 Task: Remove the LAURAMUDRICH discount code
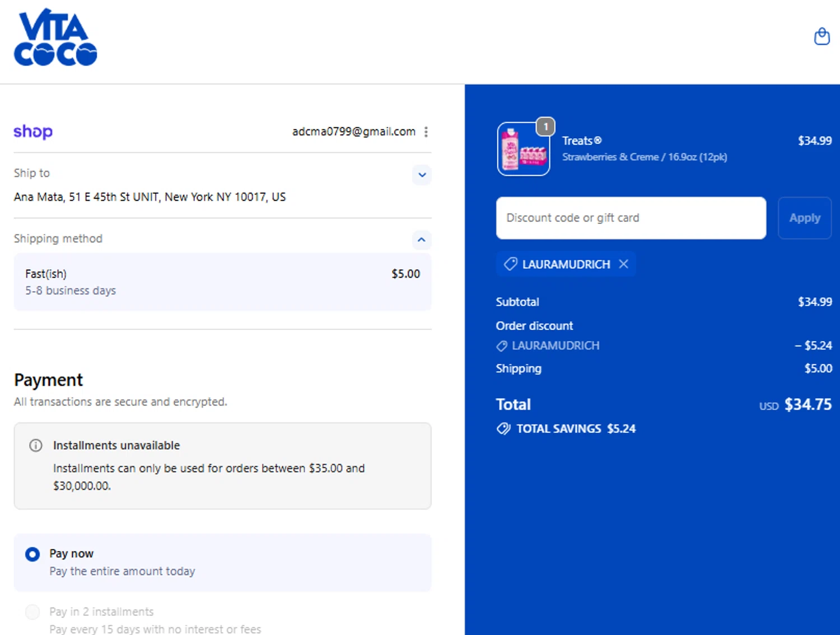tap(623, 264)
